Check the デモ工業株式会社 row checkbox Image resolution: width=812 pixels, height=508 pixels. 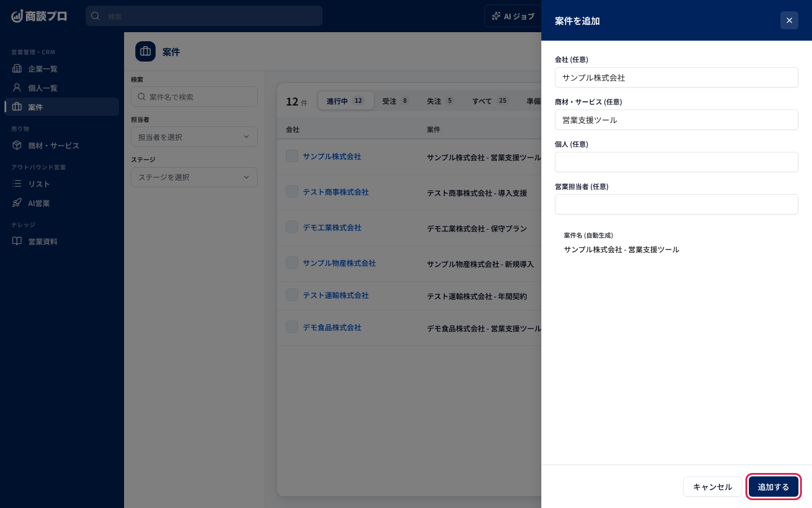pos(292,227)
